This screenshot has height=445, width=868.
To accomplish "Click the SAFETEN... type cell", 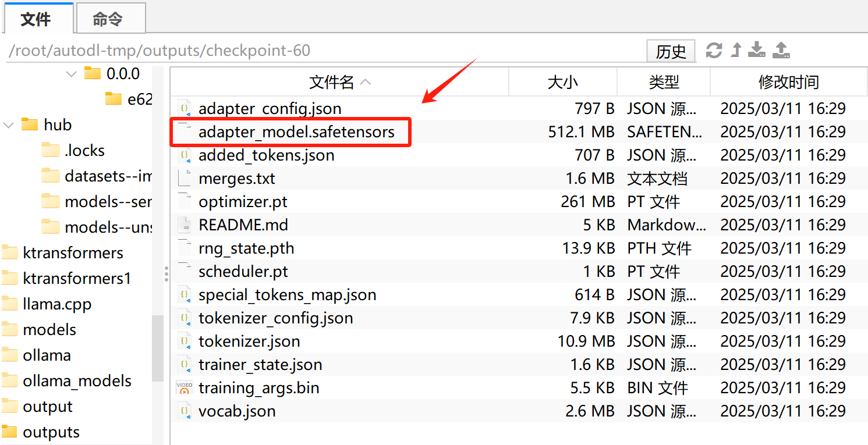I will tap(664, 131).
